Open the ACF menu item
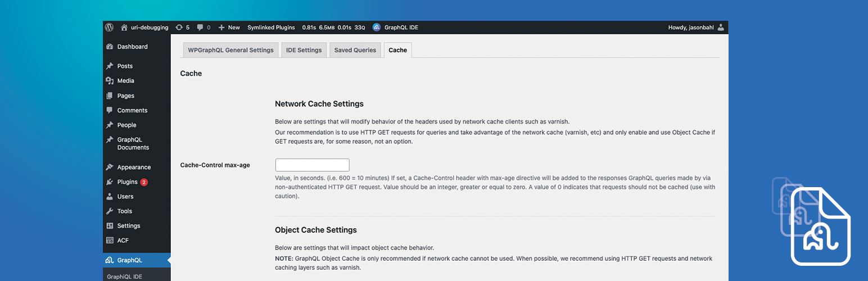The height and width of the screenshot is (281, 868). pos(137,240)
